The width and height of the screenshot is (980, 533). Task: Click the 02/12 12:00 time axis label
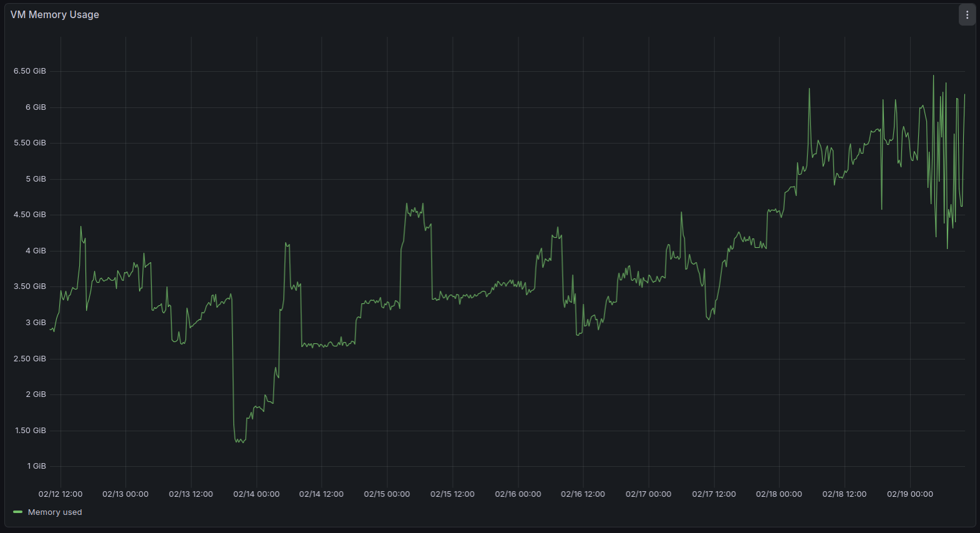point(61,494)
